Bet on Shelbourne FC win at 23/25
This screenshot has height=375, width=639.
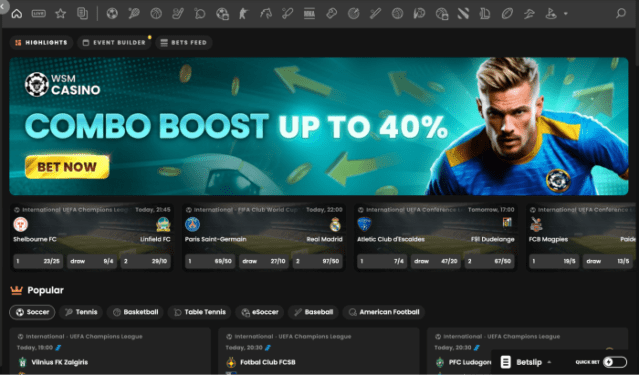click(38, 261)
